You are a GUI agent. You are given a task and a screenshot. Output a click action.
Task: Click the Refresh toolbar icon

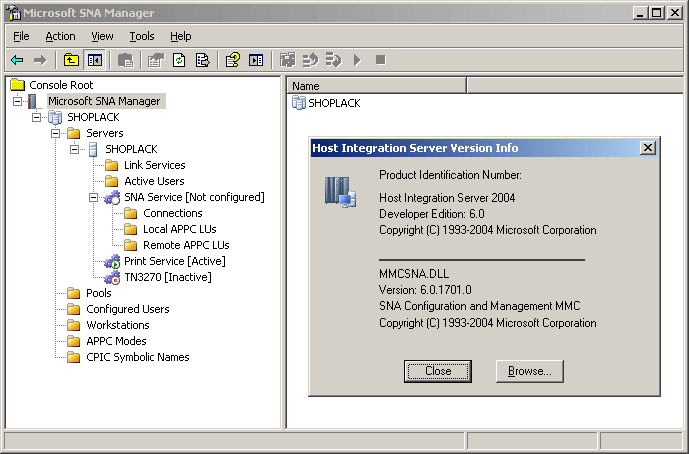tap(179, 60)
